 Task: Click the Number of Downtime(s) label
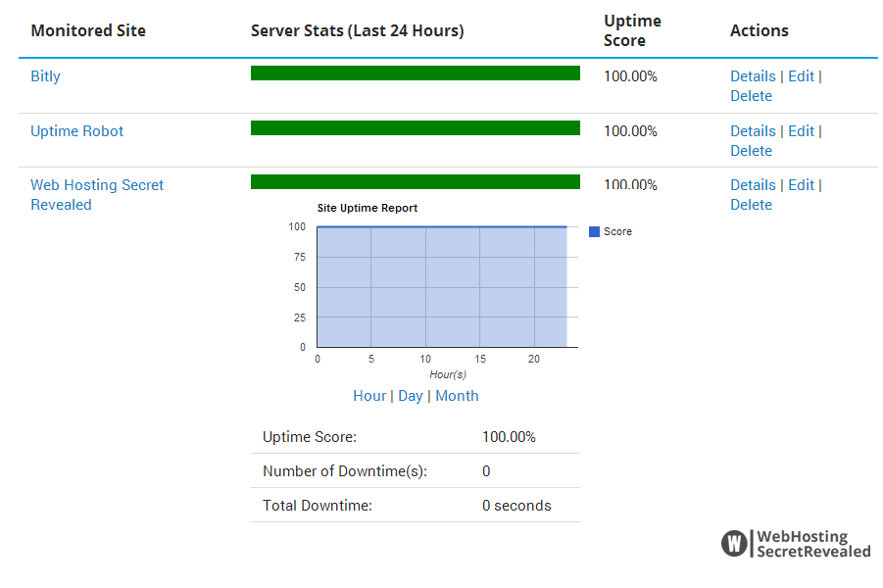pos(345,471)
